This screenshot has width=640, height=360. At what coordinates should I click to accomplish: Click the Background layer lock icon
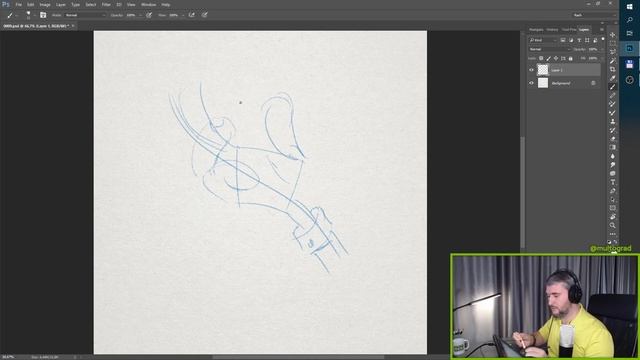tap(593, 83)
